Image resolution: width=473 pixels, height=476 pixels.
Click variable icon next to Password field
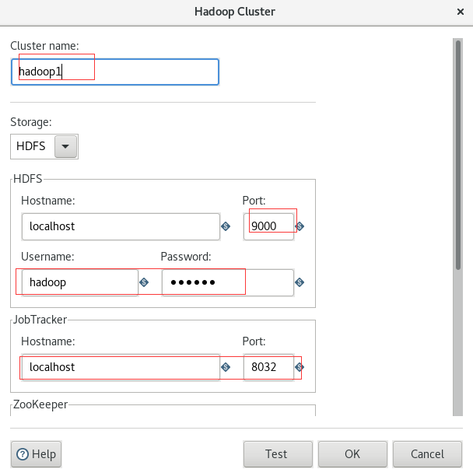(x=300, y=282)
